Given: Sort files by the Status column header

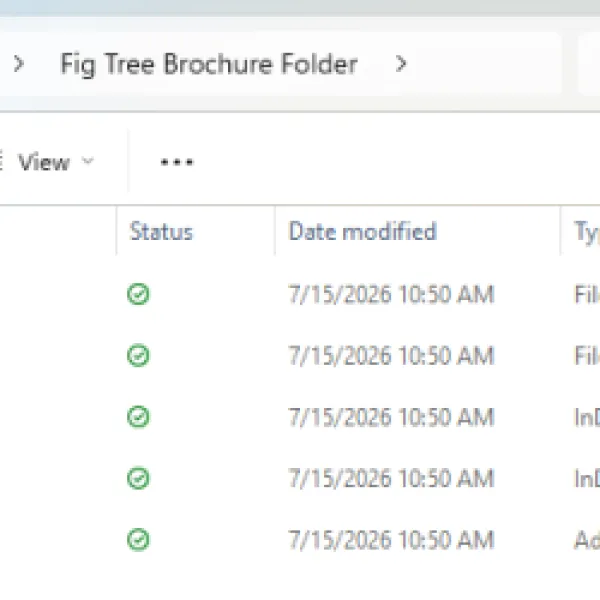Looking at the screenshot, I should tap(161, 232).
